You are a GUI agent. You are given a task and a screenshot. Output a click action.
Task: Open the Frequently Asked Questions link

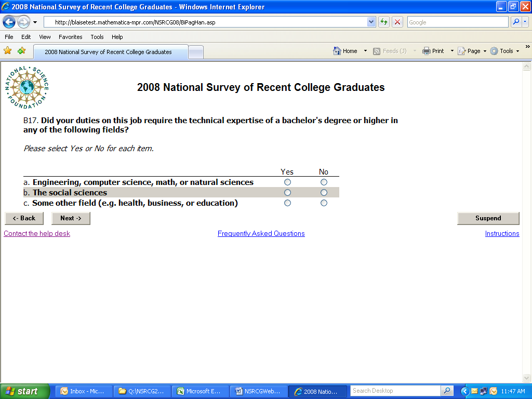(x=261, y=234)
